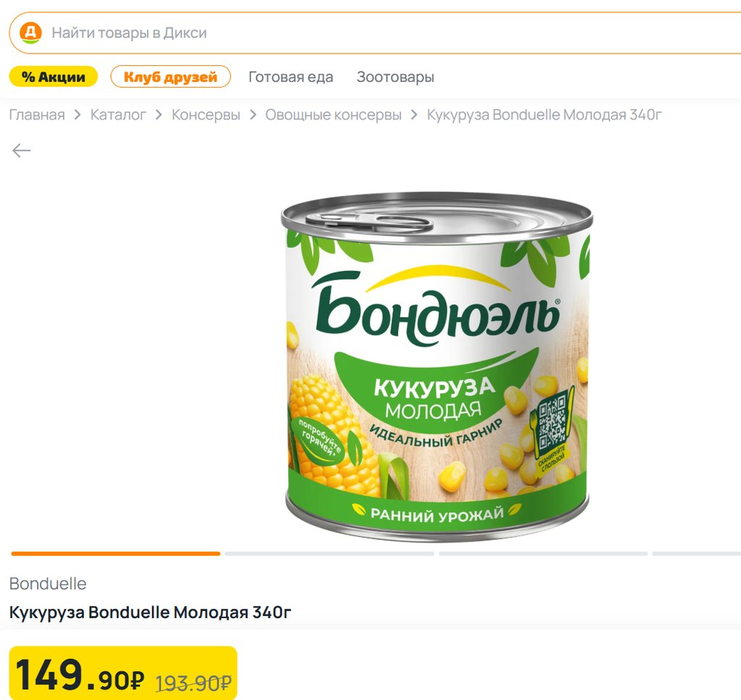Open the Bonduelle brand link
This screenshot has height=700, width=741.
coord(48,583)
